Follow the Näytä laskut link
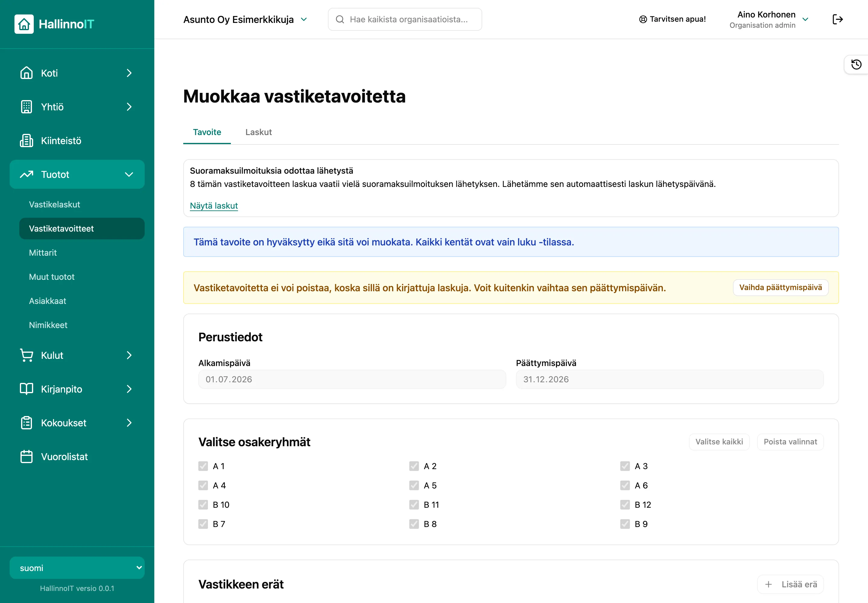This screenshot has height=603, width=868. tap(214, 206)
